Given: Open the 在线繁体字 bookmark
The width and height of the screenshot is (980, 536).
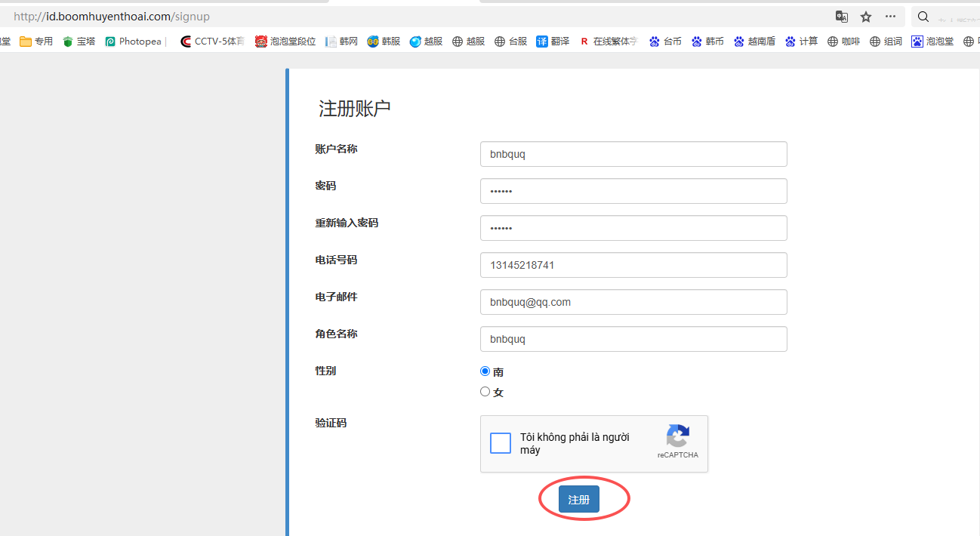Looking at the screenshot, I should tap(609, 42).
